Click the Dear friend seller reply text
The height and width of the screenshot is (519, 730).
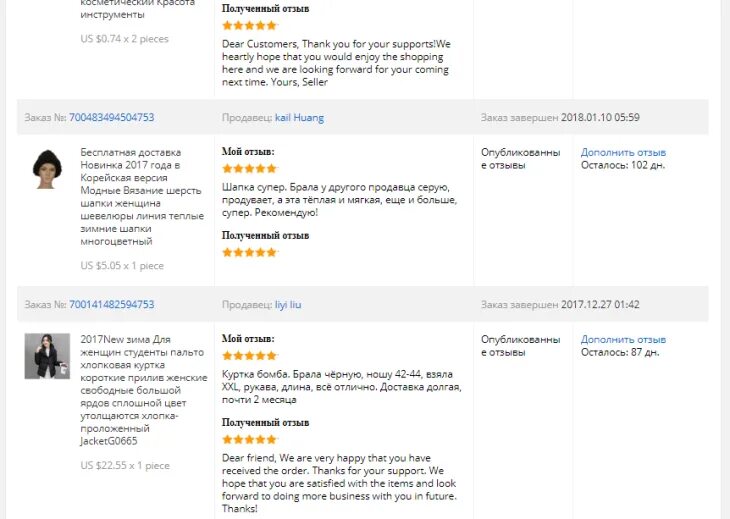[x=339, y=483]
